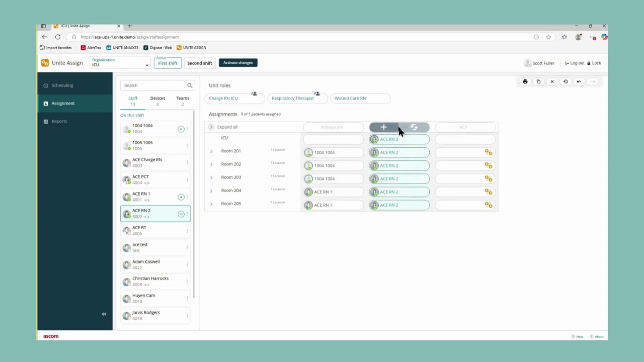644x362 pixels.
Task: Click the ACE RN 1 cell in the Room 204 row
Action: point(333,192)
